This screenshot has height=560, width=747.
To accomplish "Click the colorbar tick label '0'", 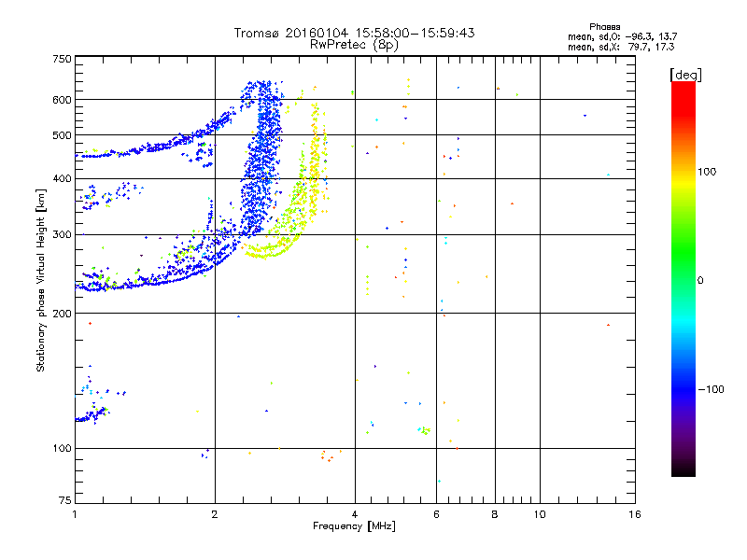I will click(x=700, y=281).
